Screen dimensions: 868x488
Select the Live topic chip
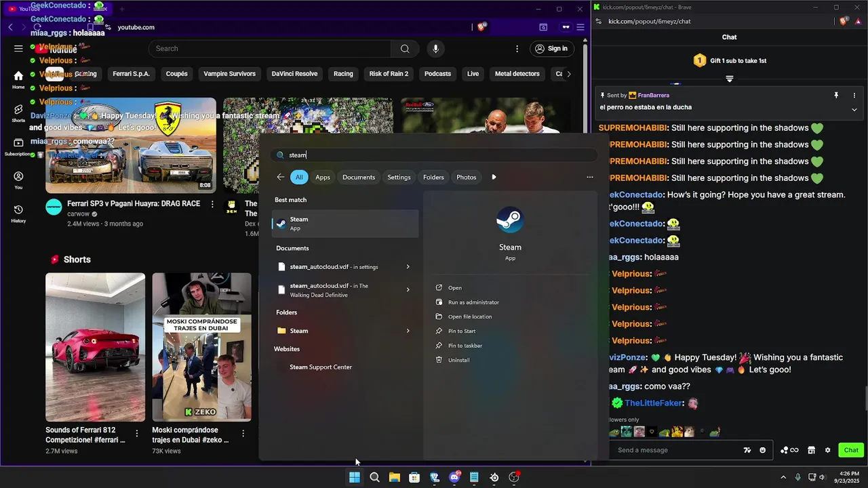[x=473, y=74]
